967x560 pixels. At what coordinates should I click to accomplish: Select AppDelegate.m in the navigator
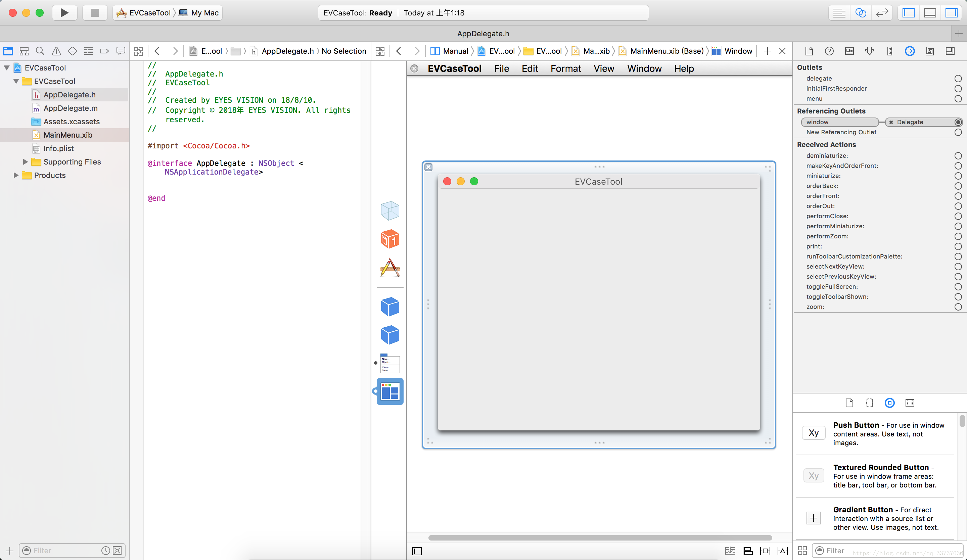[x=70, y=108]
